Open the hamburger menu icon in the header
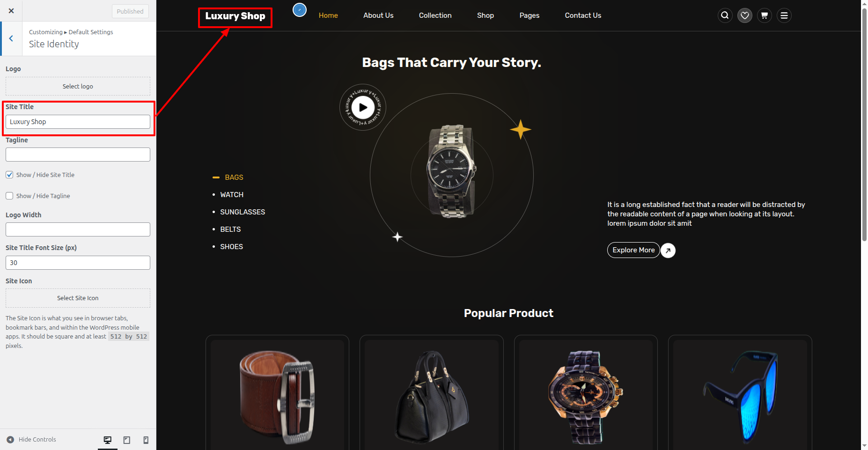The width and height of the screenshot is (868, 450). [x=784, y=15]
